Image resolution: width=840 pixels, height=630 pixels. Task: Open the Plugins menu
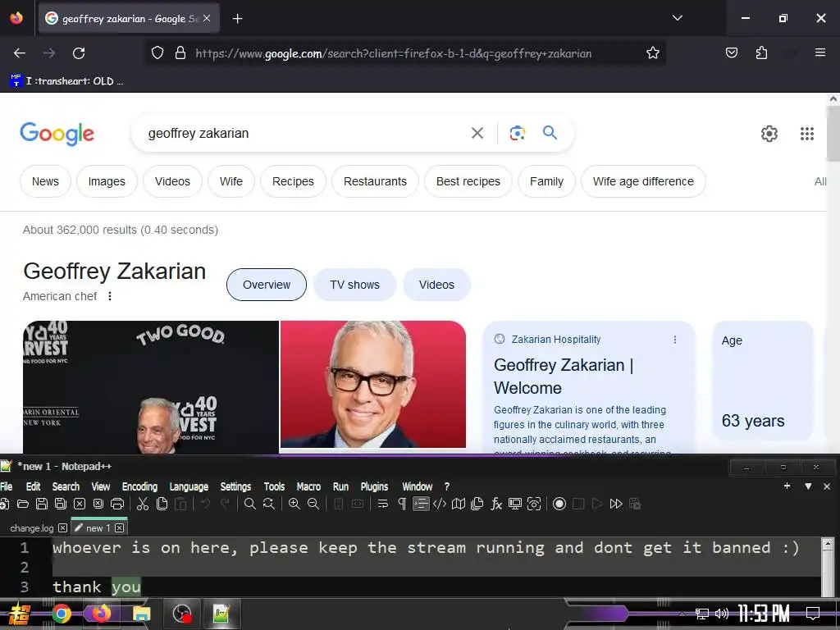coord(374,486)
